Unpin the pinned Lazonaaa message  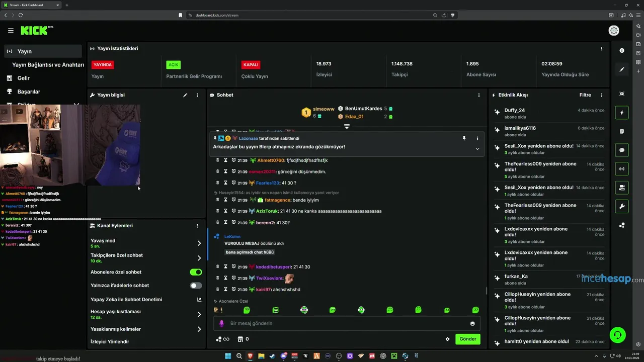point(464,138)
